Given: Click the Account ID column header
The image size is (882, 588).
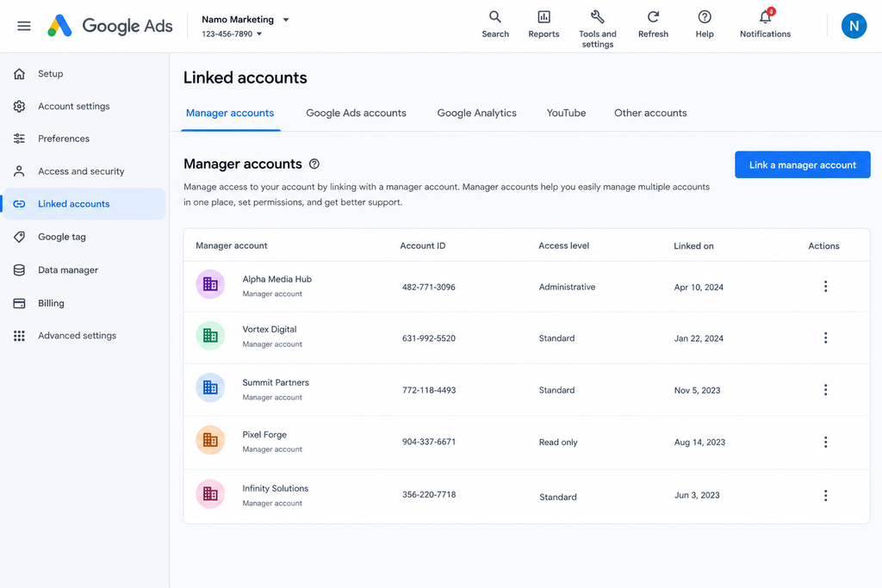Looking at the screenshot, I should point(422,245).
